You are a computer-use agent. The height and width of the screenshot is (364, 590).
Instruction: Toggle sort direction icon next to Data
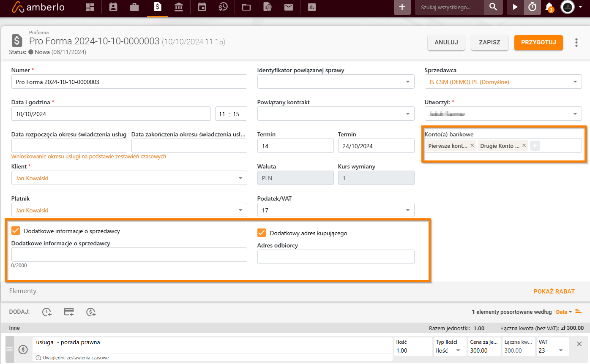tap(578, 312)
